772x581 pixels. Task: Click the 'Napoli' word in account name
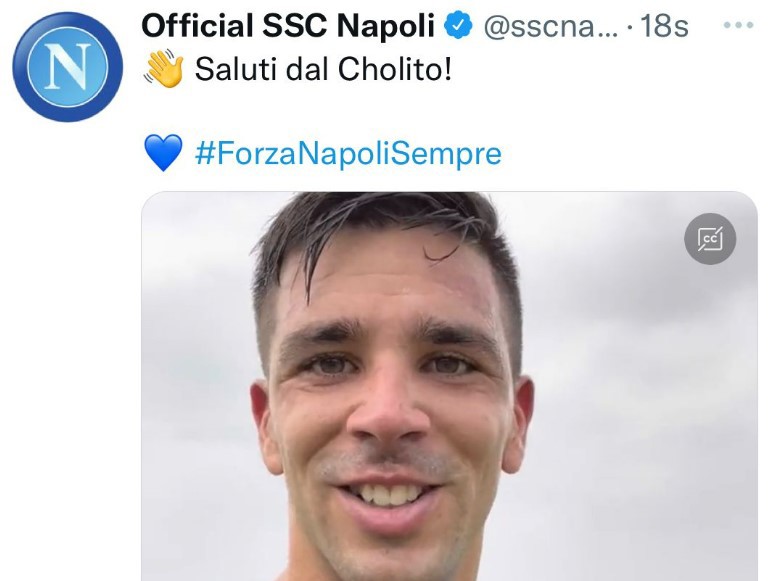click(386, 27)
